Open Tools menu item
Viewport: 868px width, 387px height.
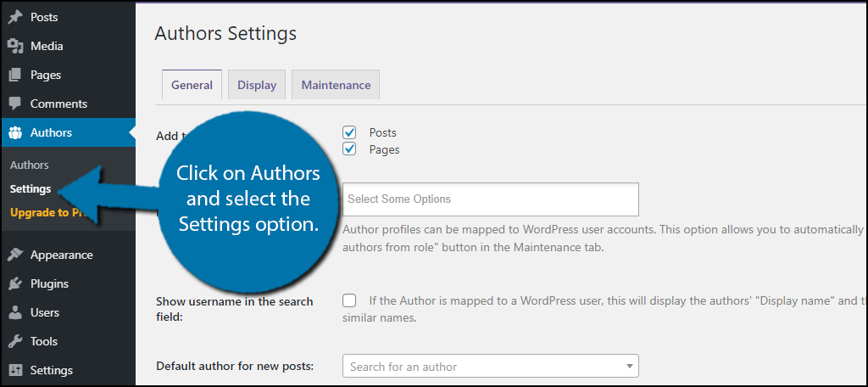click(68, 341)
